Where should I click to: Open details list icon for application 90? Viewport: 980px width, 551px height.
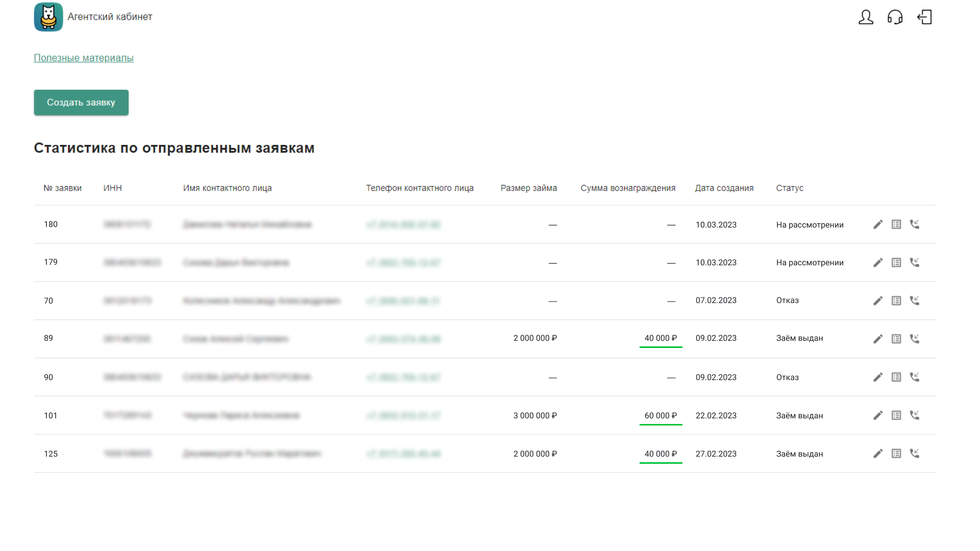[x=896, y=377]
